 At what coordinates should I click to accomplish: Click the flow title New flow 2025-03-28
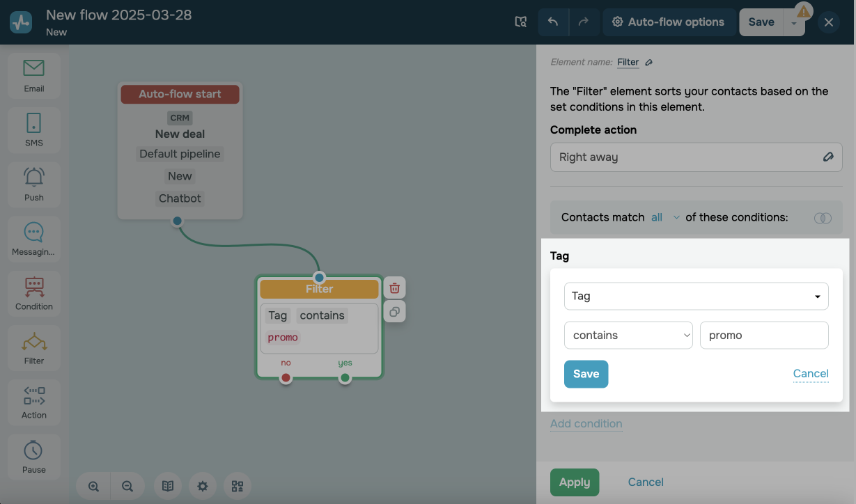point(118,15)
